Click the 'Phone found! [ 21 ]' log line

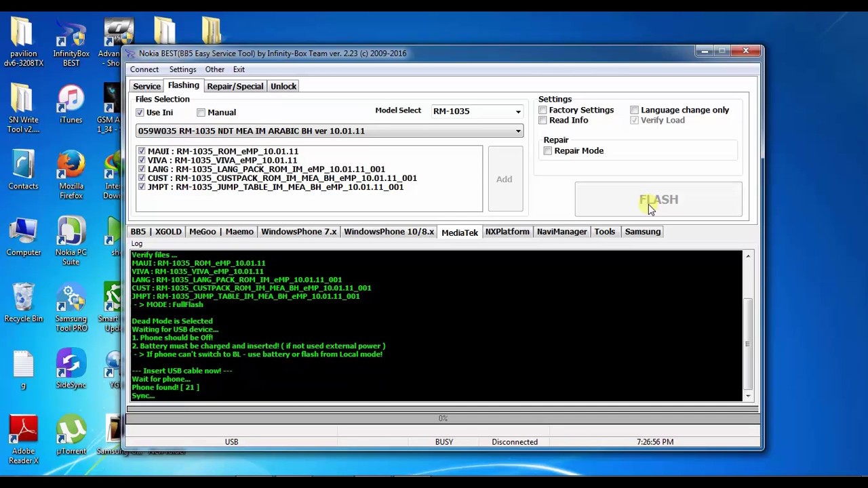(x=165, y=387)
